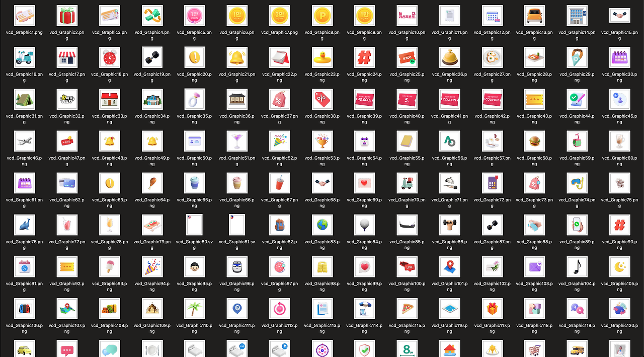Select the confetti party popper vcd_Graphic52.png

280,141
